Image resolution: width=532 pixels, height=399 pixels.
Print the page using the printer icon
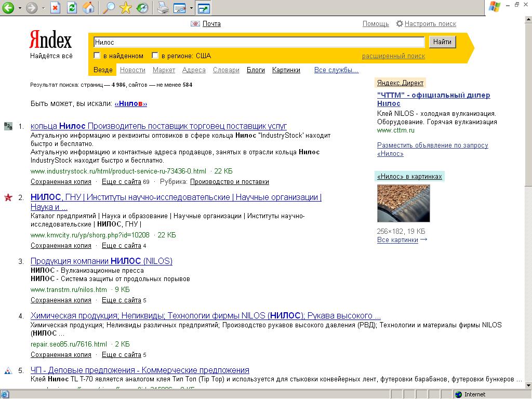163,7
